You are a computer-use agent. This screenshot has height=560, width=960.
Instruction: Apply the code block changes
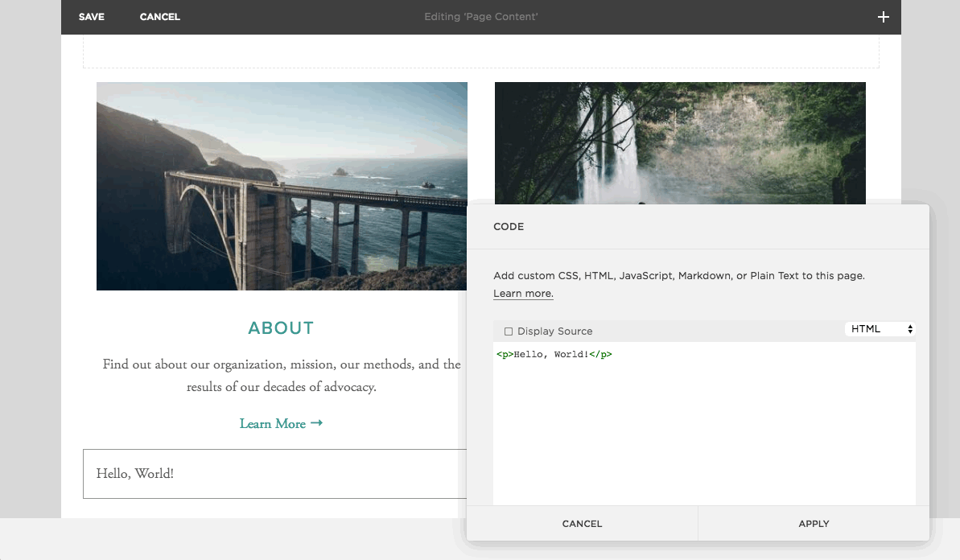[x=814, y=524]
